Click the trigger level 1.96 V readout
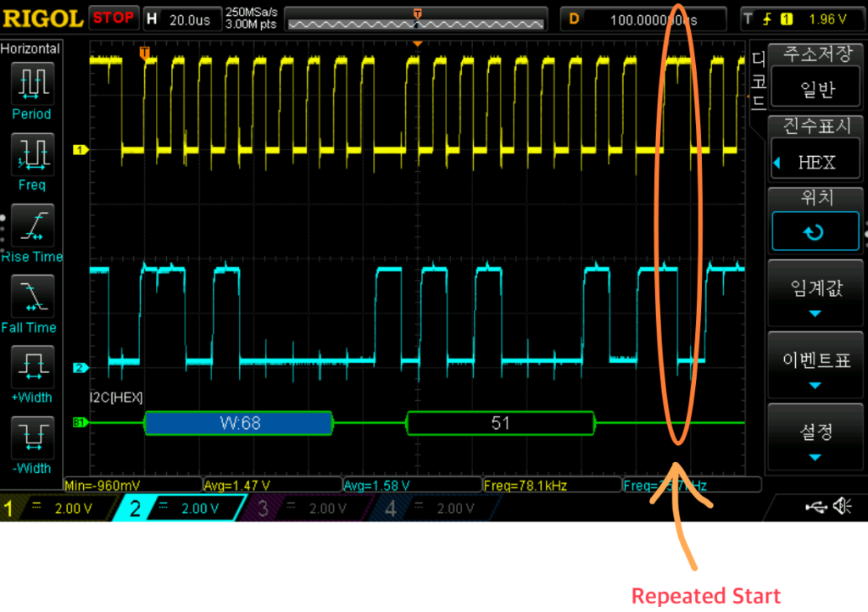Screen dimensions: 868x612 [x=827, y=19]
